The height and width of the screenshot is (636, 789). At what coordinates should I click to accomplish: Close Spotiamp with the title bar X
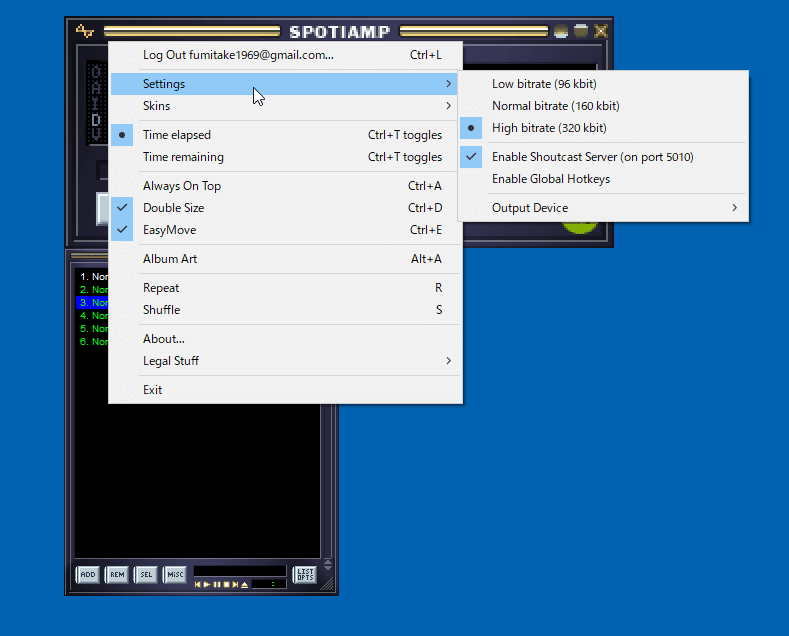tap(601, 31)
